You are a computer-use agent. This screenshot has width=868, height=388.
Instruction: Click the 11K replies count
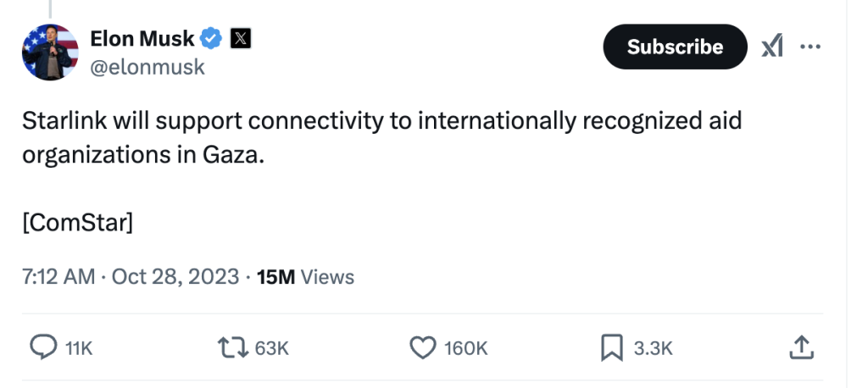point(79,347)
